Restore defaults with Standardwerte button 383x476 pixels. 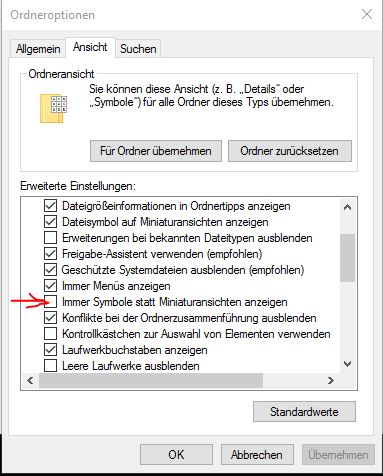(x=304, y=412)
